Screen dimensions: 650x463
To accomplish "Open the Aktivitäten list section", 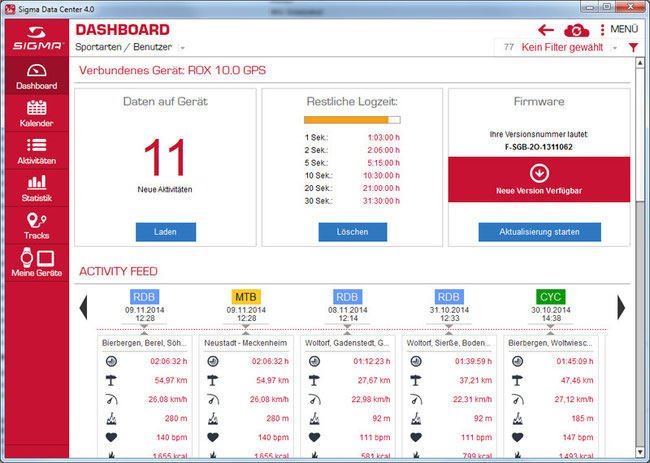I will tap(36, 151).
